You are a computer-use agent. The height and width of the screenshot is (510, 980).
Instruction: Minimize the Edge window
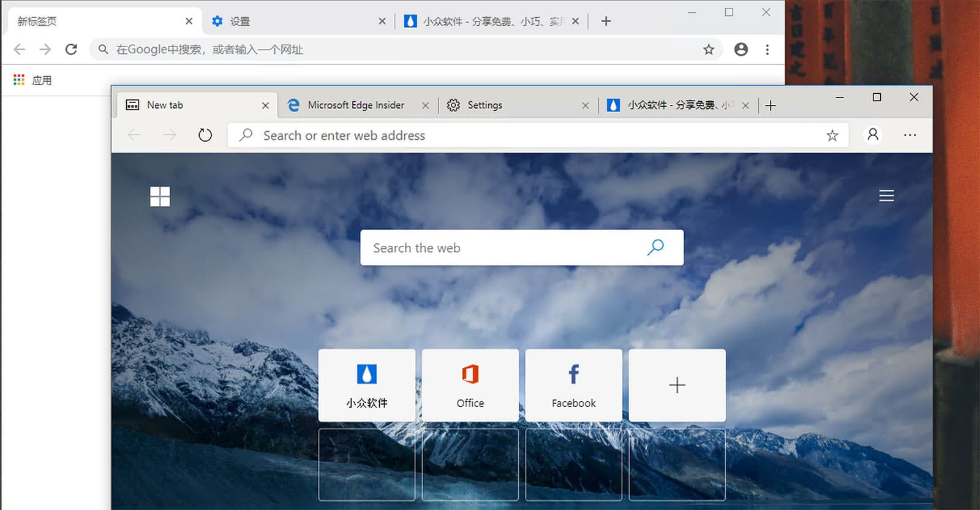(x=840, y=97)
